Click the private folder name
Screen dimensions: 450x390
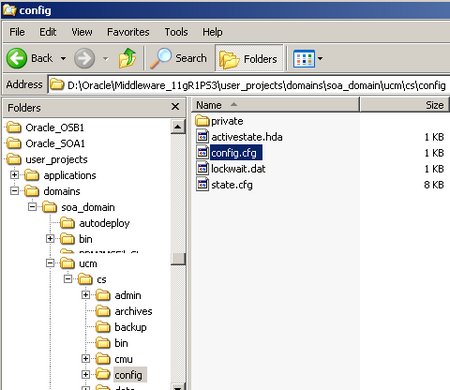(227, 121)
